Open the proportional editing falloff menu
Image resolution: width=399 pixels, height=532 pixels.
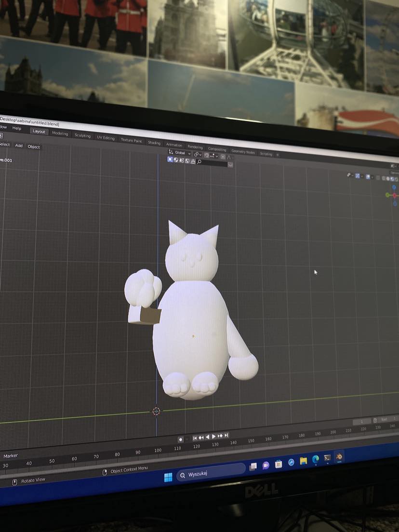pyautogui.click(x=229, y=158)
